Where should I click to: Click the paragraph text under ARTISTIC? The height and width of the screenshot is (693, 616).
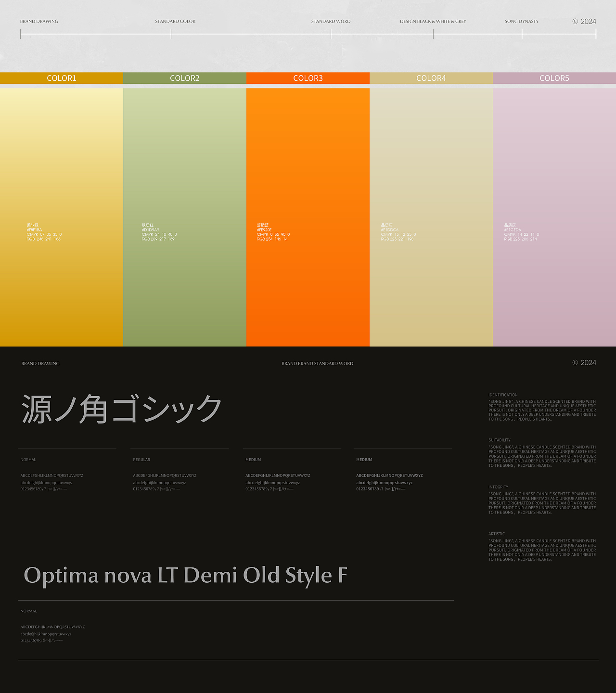[x=542, y=550]
